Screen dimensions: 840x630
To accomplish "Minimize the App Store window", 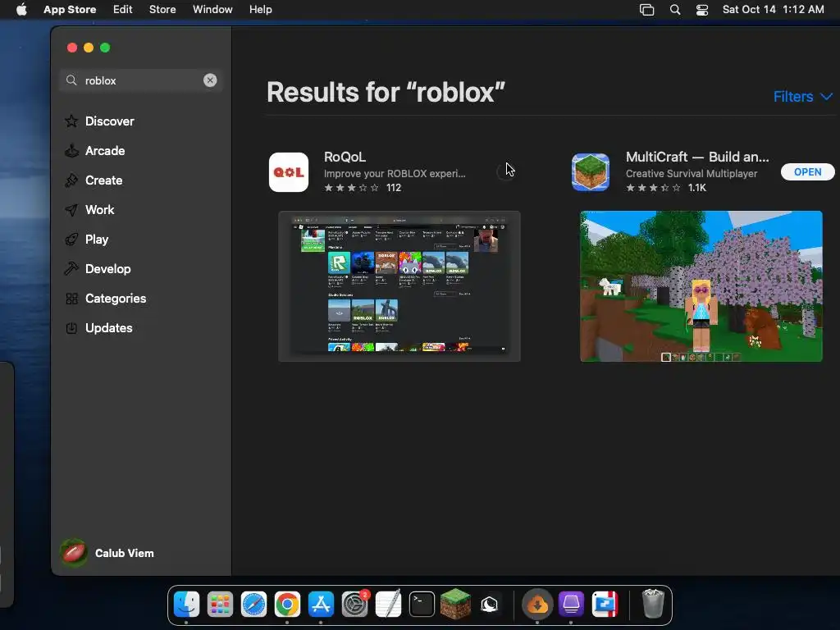I will (89, 48).
